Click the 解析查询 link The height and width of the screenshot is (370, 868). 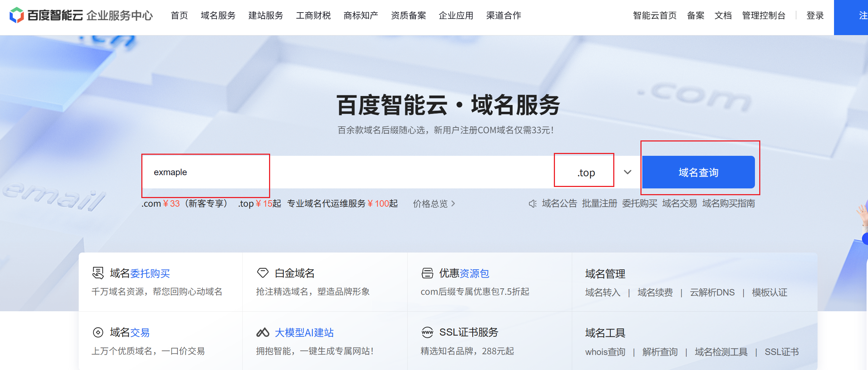660,352
